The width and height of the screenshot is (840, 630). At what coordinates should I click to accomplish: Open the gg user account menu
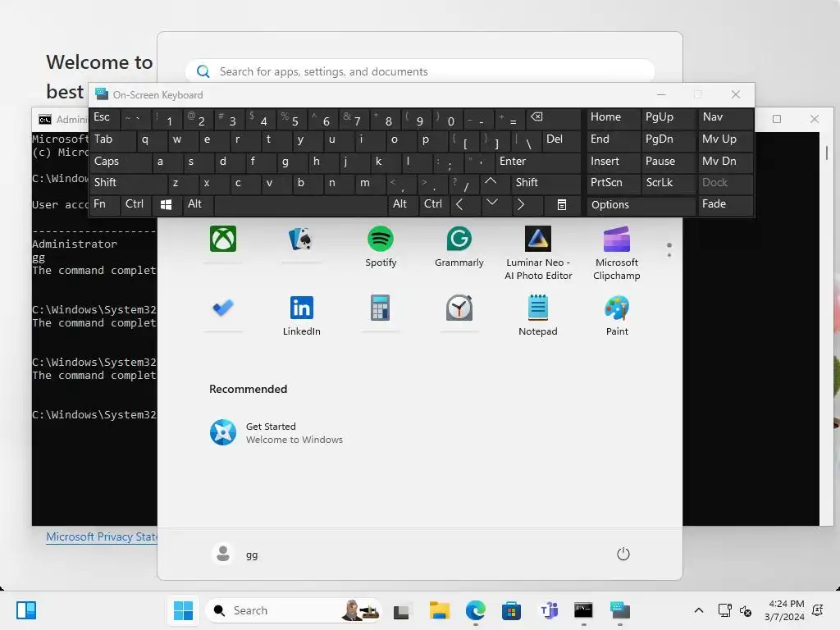[x=235, y=554]
